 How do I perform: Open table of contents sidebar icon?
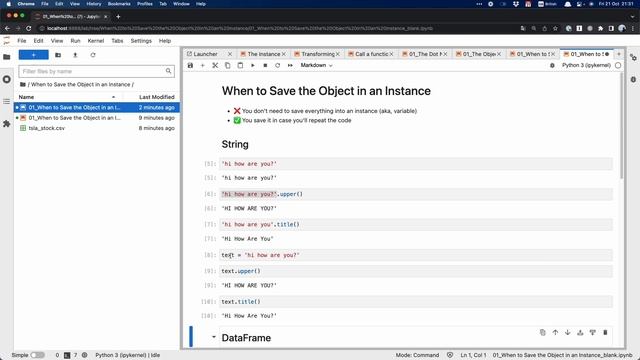(x=7, y=101)
